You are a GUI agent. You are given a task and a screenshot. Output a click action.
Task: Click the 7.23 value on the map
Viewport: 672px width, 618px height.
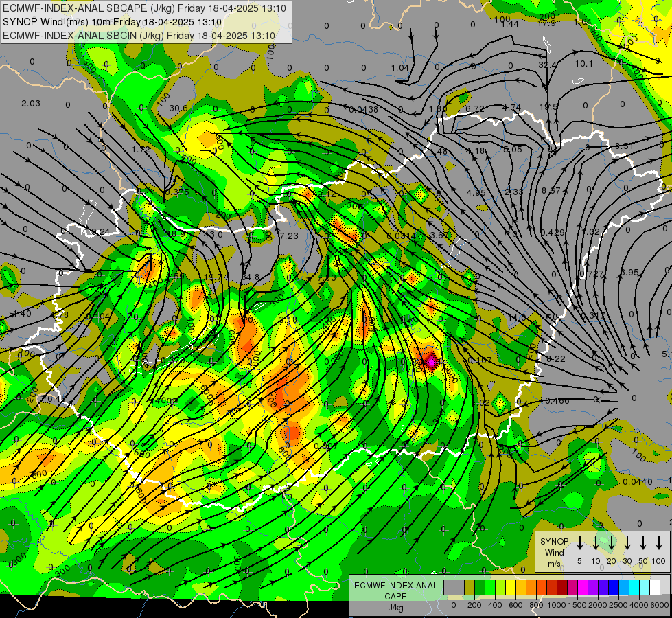click(x=289, y=236)
